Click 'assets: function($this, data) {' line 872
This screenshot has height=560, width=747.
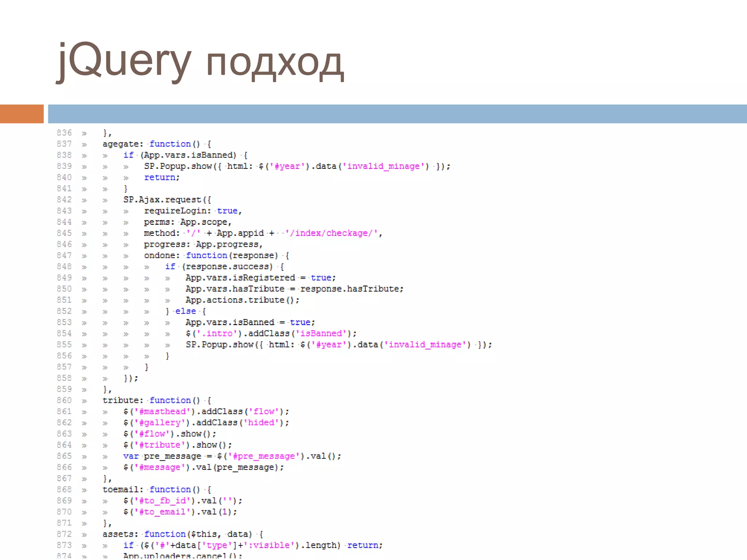pyautogui.click(x=183, y=534)
